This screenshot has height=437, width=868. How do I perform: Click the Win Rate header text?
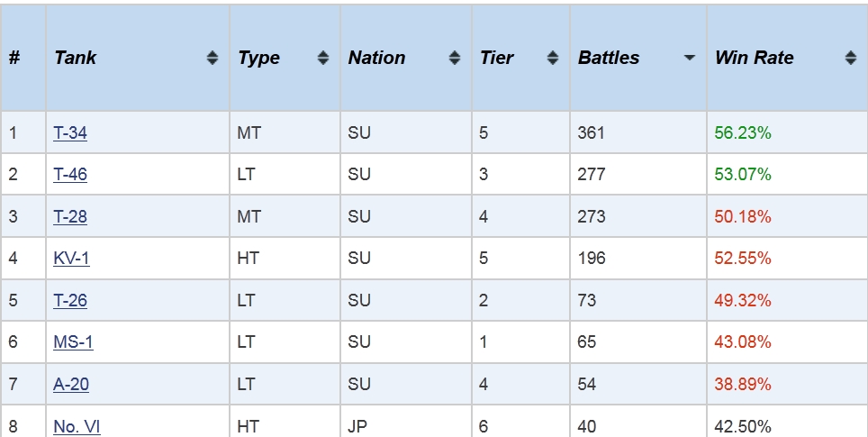(x=754, y=58)
